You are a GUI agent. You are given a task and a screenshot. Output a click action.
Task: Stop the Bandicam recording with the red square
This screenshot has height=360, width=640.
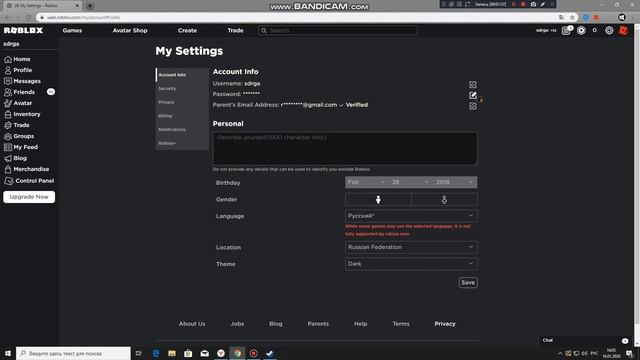point(523,4)
